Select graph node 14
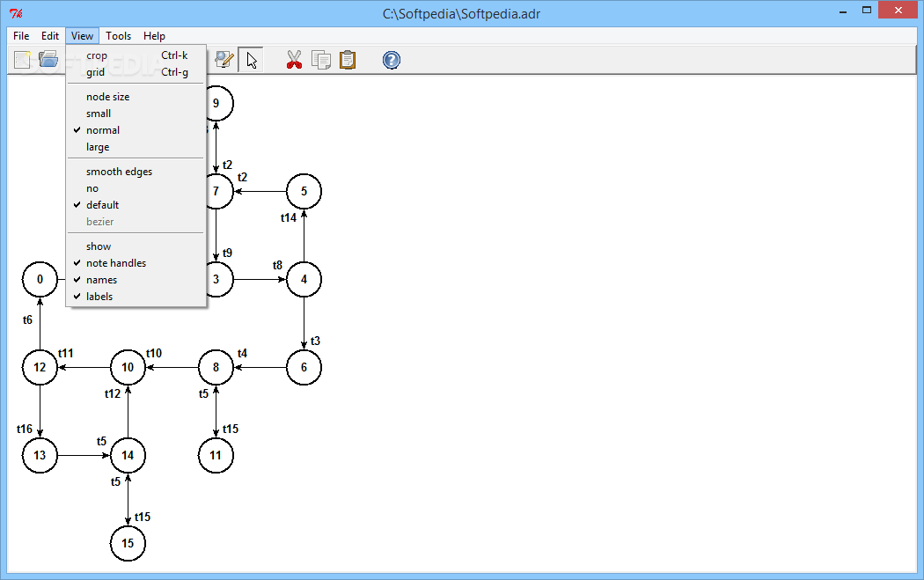Viewport: 924px width, 580px height. click(x=128, y=455)
